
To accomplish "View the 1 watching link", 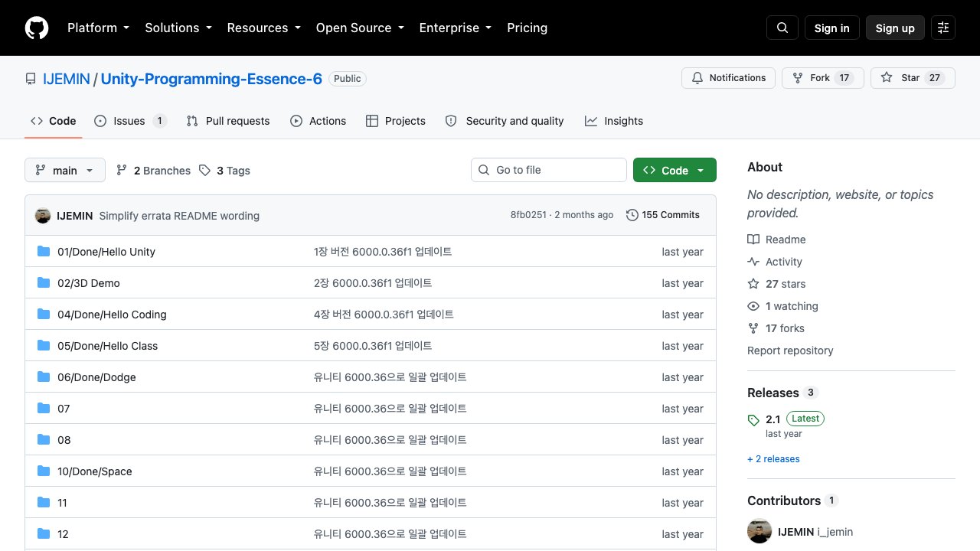I will click(782, 306).
